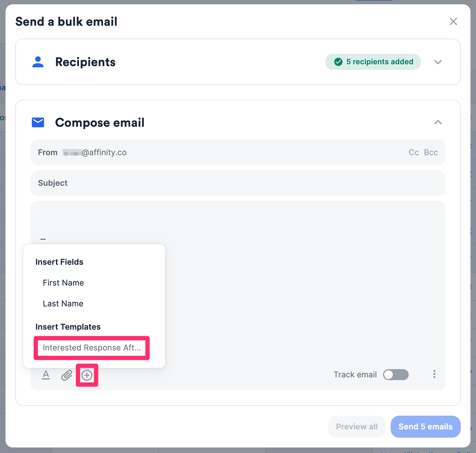Image resolution: width=476 pixels, height=453 pixels.
Task: Select the text formatting icon
Action: pos(46,375)
